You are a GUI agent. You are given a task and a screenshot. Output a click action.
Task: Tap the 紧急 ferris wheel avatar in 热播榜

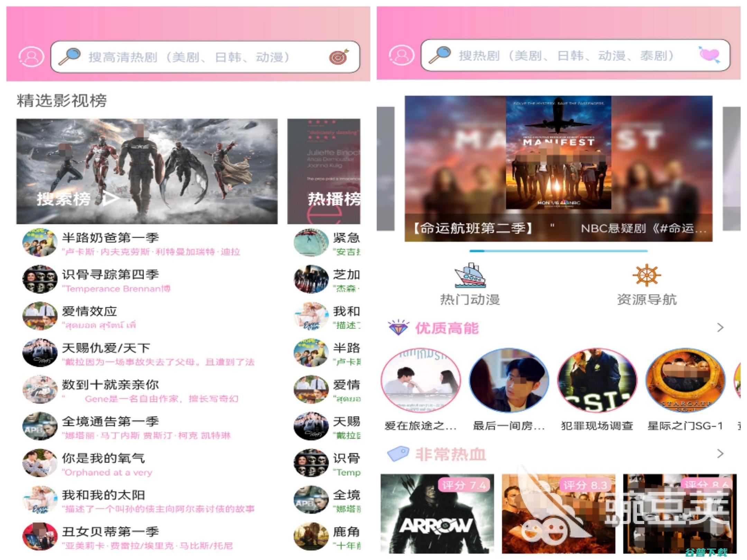pyautogui.click(x=311, y=243)
